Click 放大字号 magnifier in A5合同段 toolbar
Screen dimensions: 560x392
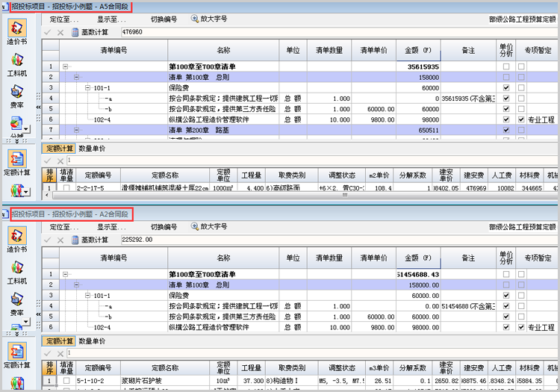195,19
